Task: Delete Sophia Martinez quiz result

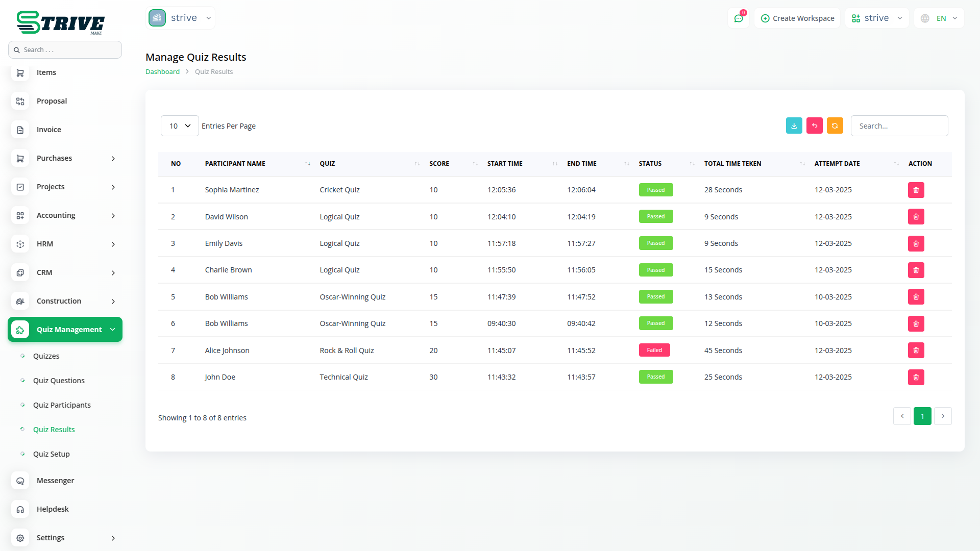Action: [916, 190]
